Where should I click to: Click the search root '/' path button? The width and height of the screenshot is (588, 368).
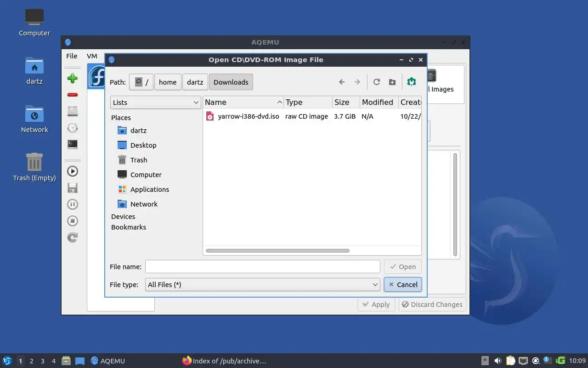[x=141, y=82]
